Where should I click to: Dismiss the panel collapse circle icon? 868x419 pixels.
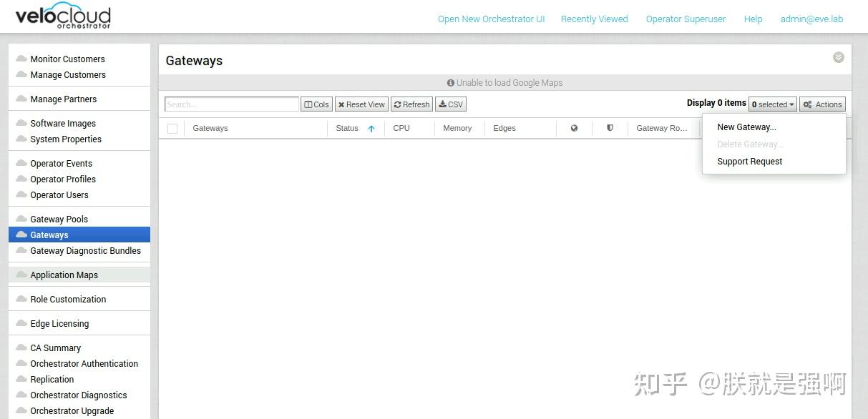(x=838, y=57)
